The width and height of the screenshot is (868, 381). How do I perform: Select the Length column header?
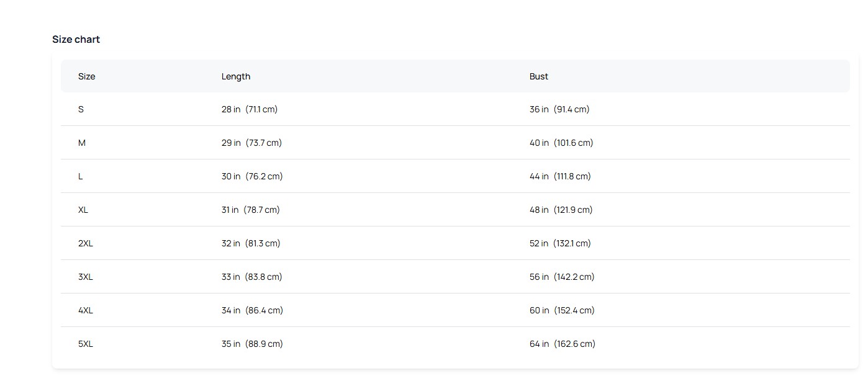236,76
